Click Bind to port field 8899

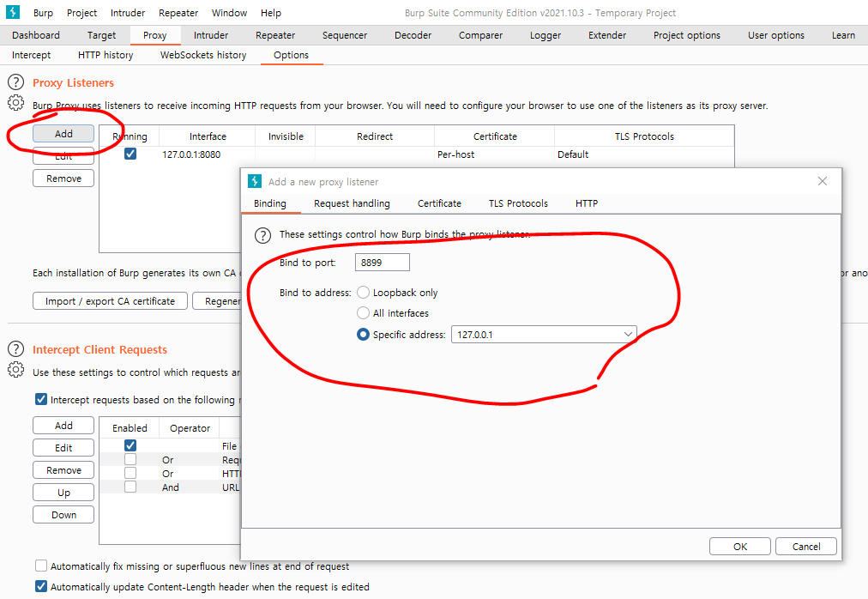click(x=382, y=262)
